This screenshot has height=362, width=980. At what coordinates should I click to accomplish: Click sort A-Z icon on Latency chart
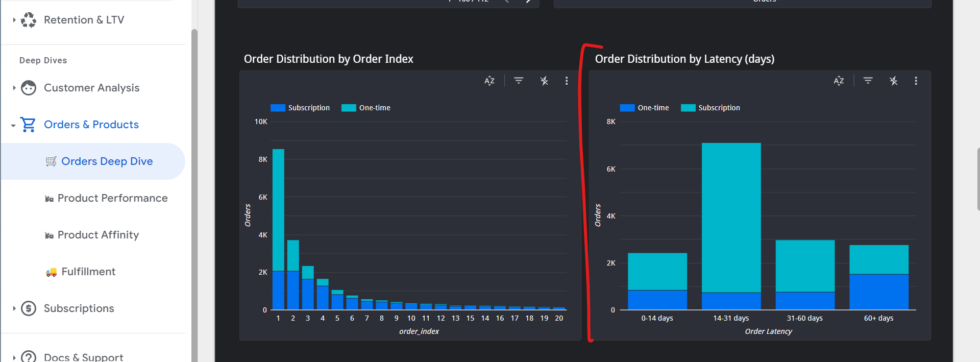(x=839, y=81)
